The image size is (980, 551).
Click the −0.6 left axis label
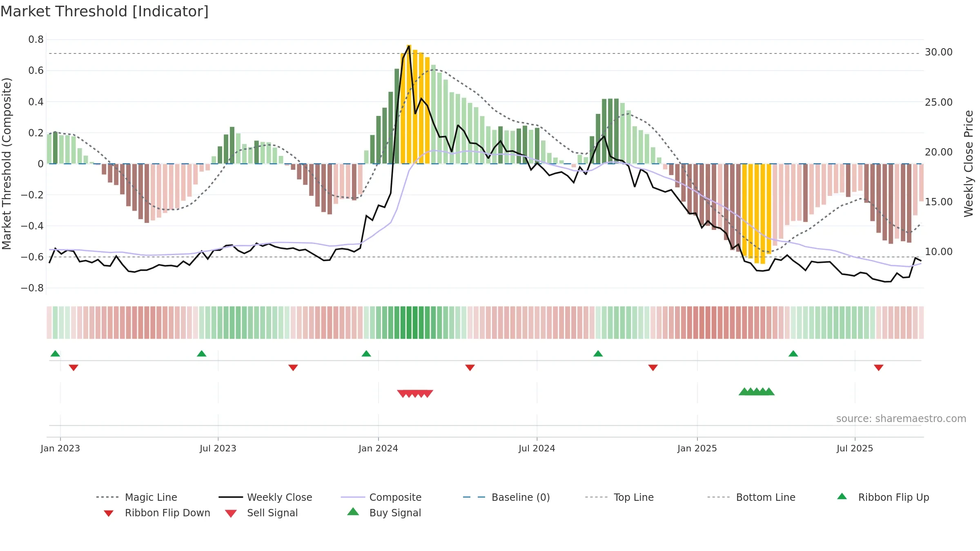32,257
